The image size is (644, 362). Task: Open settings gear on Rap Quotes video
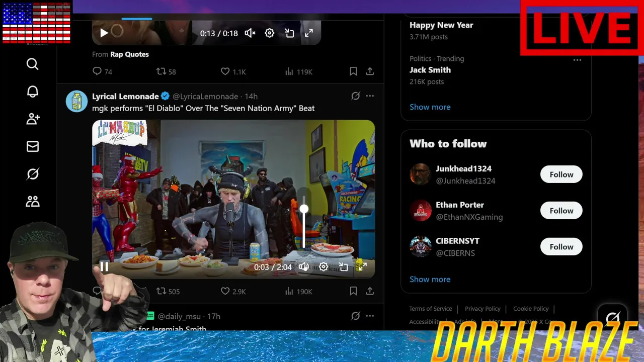pos(270,33)
